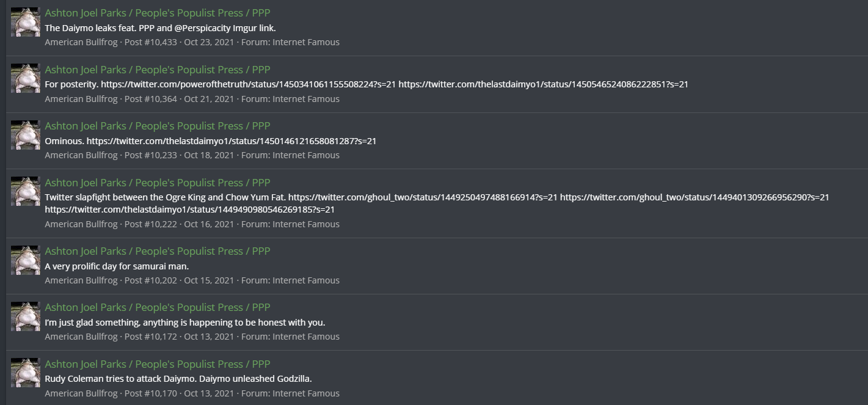The height and width of the screenshot is (405, 868).
Task: Click the avatar beside Post #10,172
Action: [x=26, y=316]
